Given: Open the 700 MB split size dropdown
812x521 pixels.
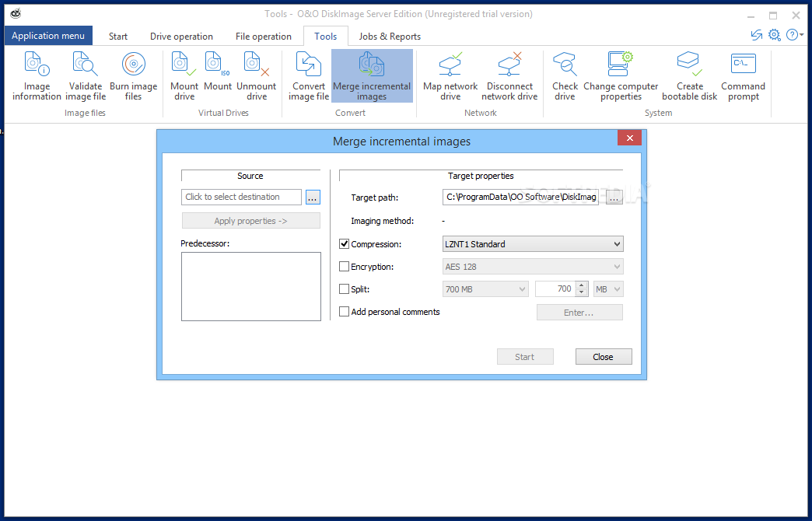Looking at the screenshot, I should point(485,289).
